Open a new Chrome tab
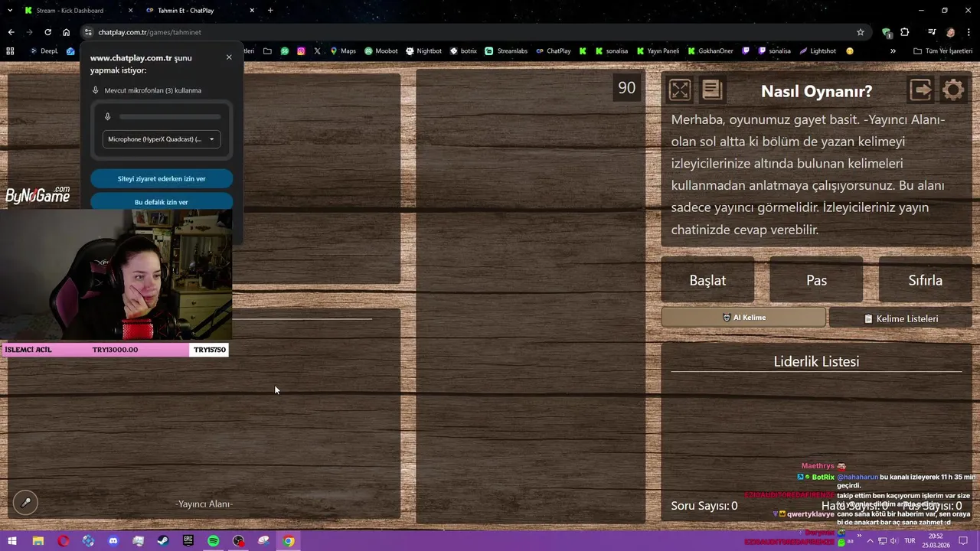 [x=270, y=11]
